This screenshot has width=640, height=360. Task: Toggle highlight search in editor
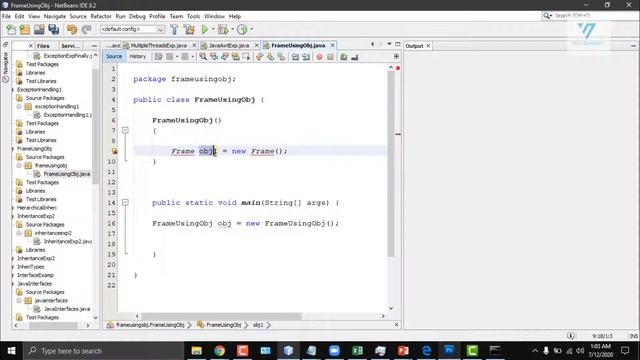coord(236,57)
